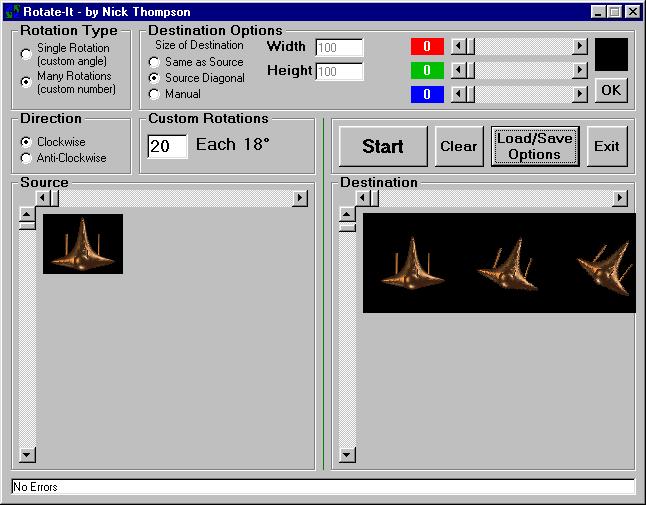Choose Many Rotations option
The image size is (646, 505).
(26, 82)
